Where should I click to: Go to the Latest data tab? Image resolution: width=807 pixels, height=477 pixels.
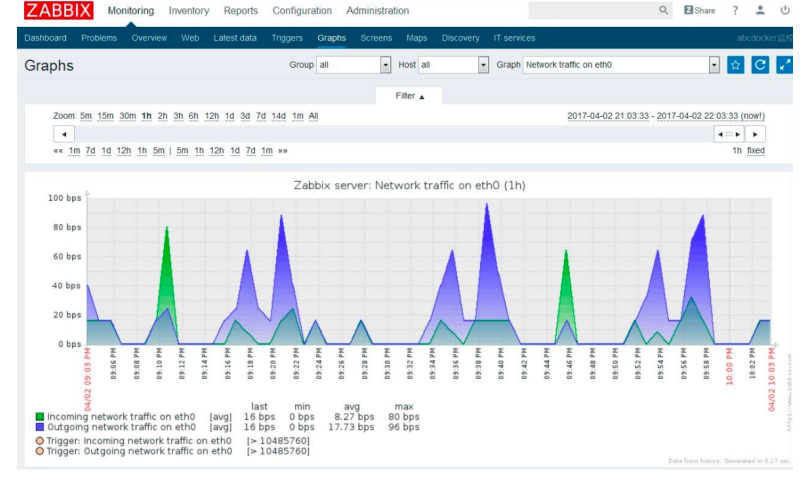coord(235,38)
